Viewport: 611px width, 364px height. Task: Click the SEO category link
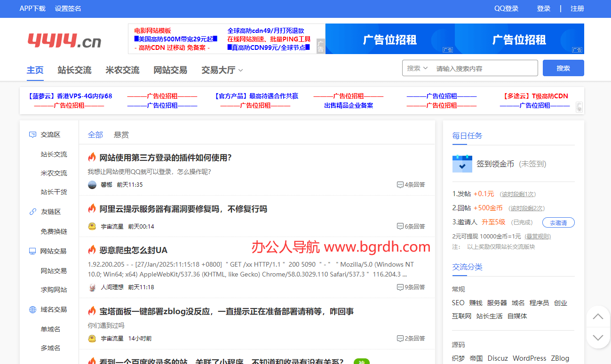(458, 302)
